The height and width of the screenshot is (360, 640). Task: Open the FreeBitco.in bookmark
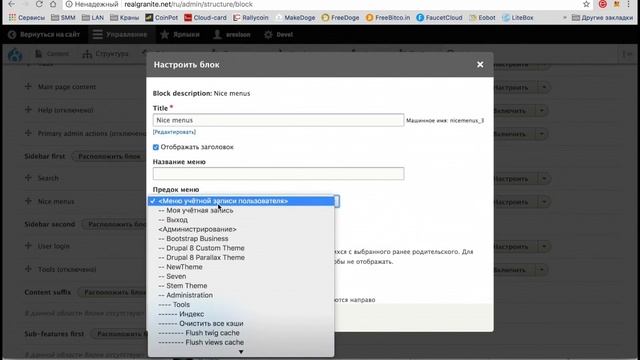[388, 18]
